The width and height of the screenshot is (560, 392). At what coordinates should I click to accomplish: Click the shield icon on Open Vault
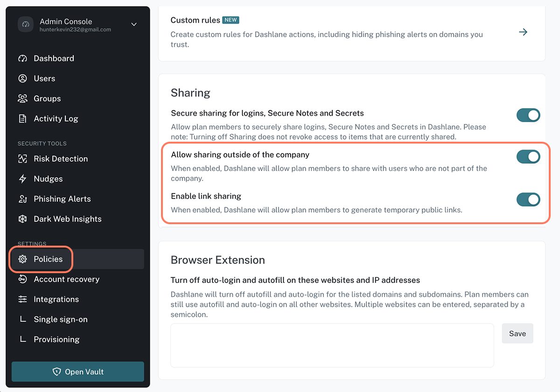pyautogui.click(x=57, y=371)
